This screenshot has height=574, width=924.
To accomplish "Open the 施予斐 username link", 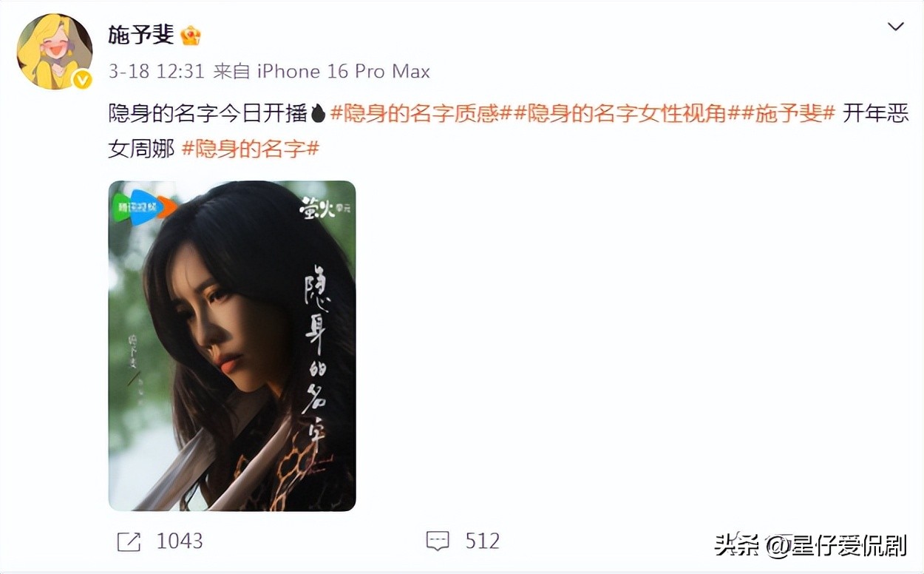I will click(141, 35).
